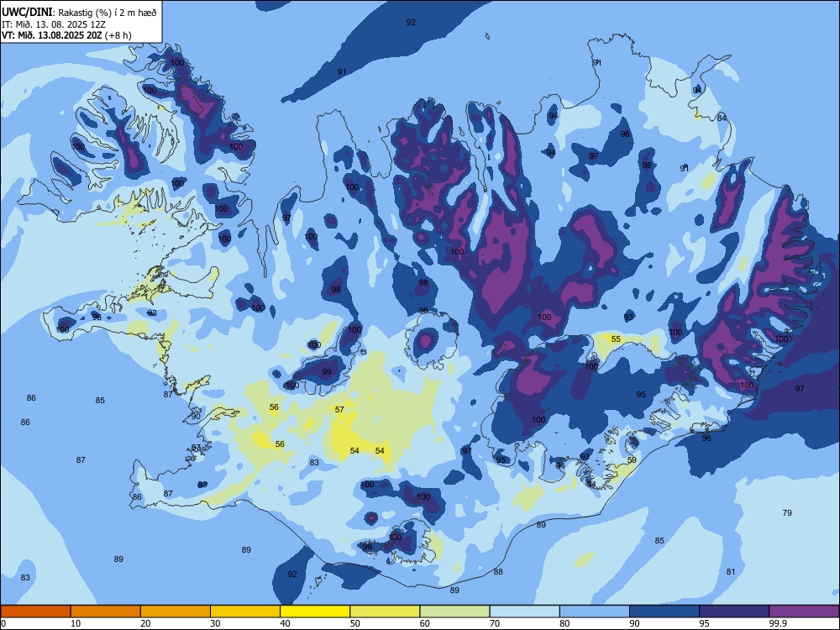Viewport: 840px width, 630px height.
Task: Click the "55" humidity value on the map
Action: click(616, 339)
